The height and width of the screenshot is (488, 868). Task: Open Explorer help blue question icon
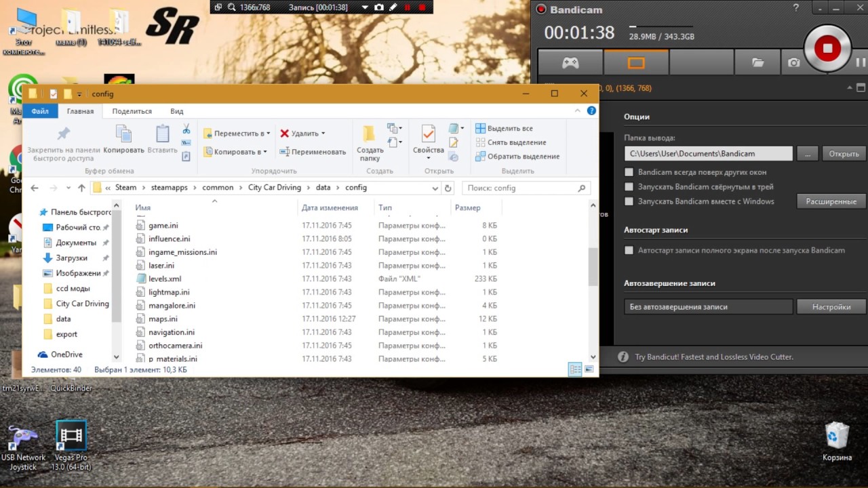[591, 110]
